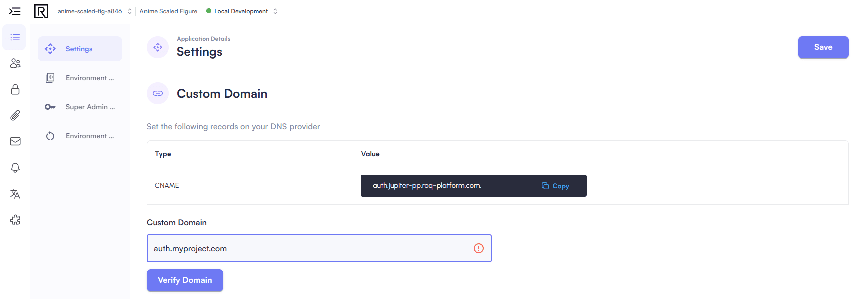Collapse the sidebar with the menu toggle icon
The image size is (868, 299).
point(15,11)
